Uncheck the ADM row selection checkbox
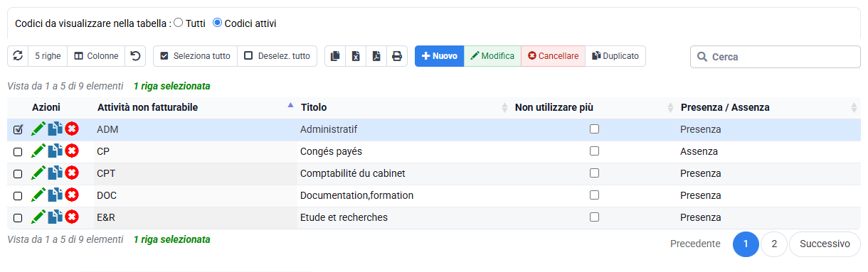868x272 pixels. point(18,129)
